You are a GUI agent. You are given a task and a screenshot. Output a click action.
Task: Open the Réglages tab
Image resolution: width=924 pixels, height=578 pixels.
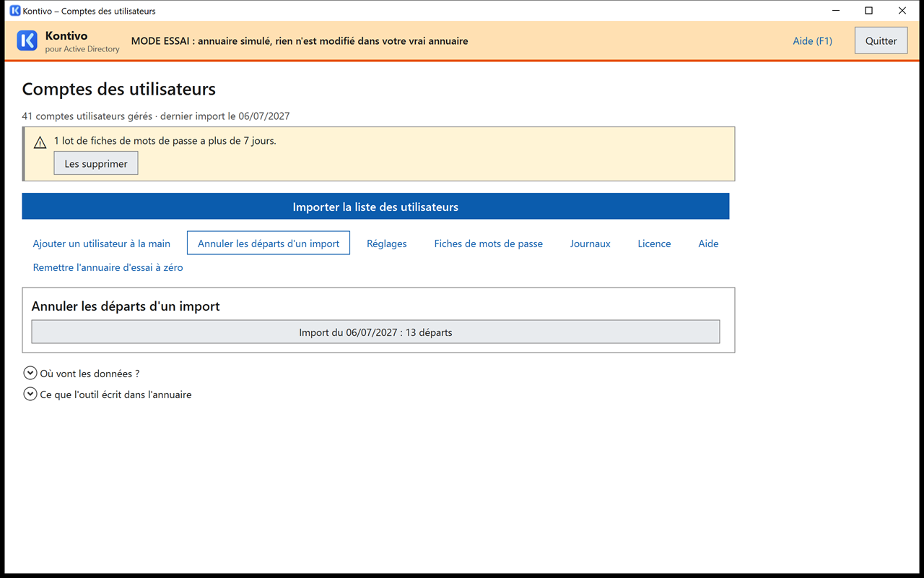pos(387,243)
